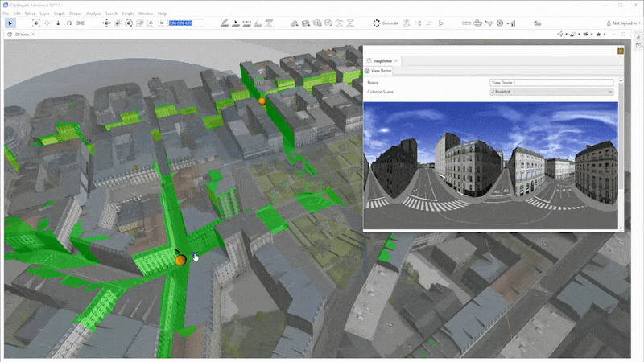Click orange observer point near top buildings
The image size is (644, 362).
(x=262, y=101)
